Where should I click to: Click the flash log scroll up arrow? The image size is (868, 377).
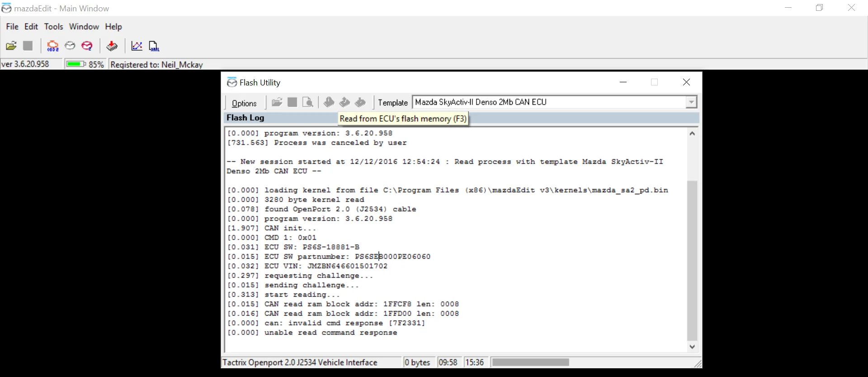pyautogui.click(x=692, y=133)
